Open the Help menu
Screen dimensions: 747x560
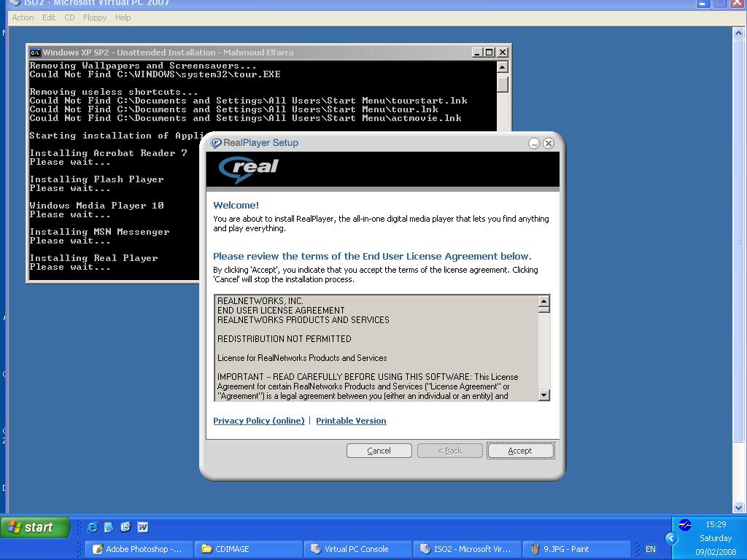123,17
